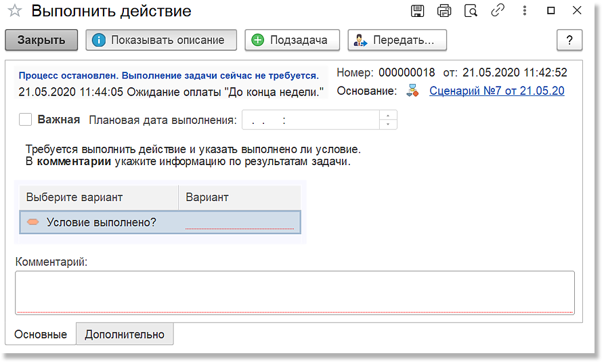Click the scenario icon beside Основание
The width and height of the screenshot is (604, 364).
pos(412,91)
